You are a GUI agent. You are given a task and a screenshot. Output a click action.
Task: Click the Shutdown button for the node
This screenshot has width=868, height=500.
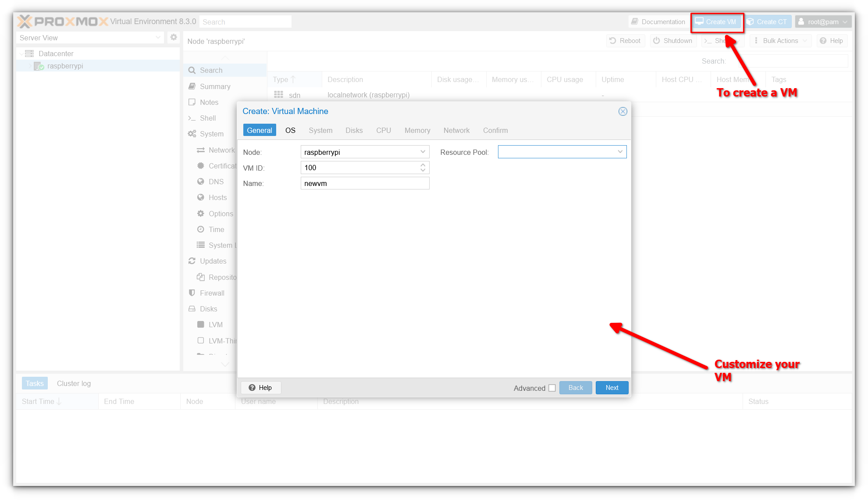click(673, 40)
